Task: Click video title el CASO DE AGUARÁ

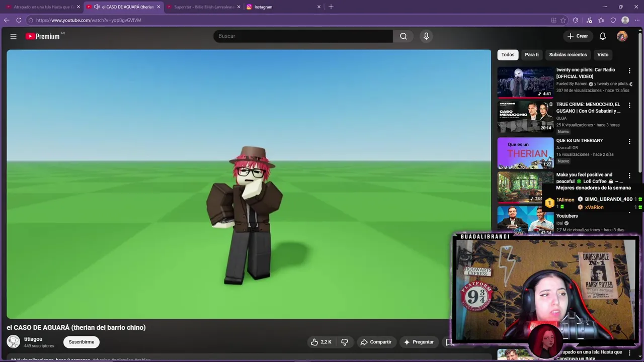Action: pyautogui.click(x=76, y=327)
